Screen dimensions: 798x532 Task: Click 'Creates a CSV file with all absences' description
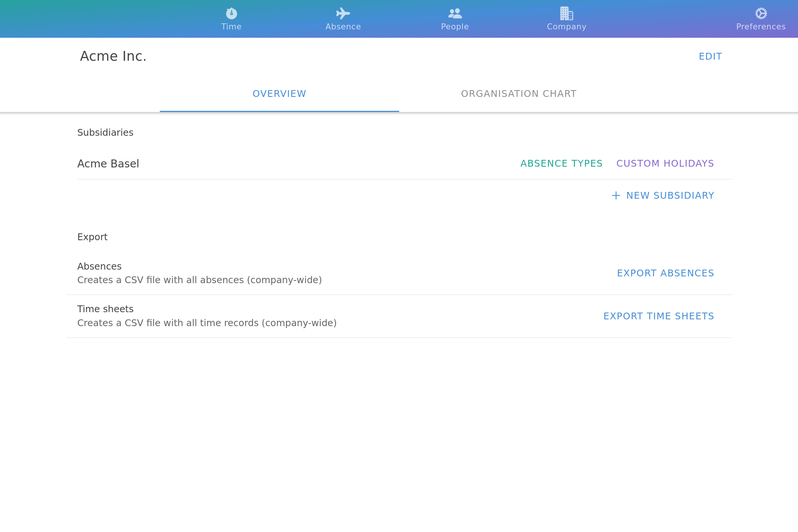(x=199, y=280)
